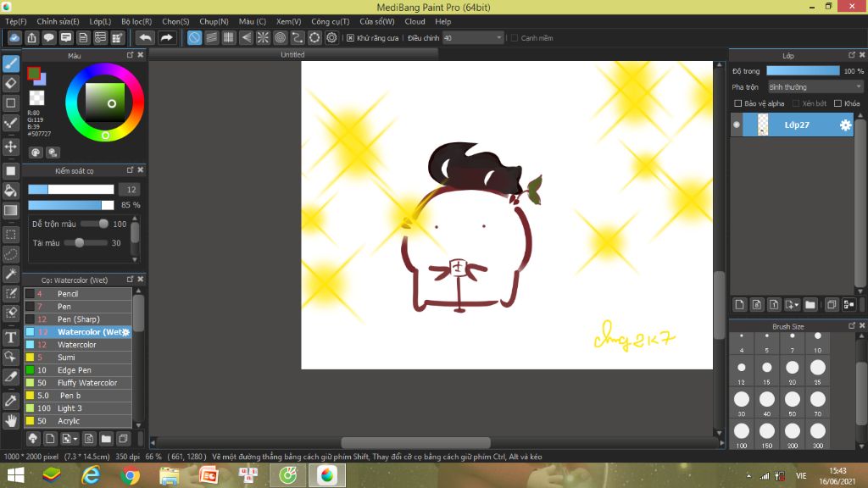Toggle Xén bớt clipping checkbox
The height and width of the screenshot is (488, 868).
click(x=795, y=103)
